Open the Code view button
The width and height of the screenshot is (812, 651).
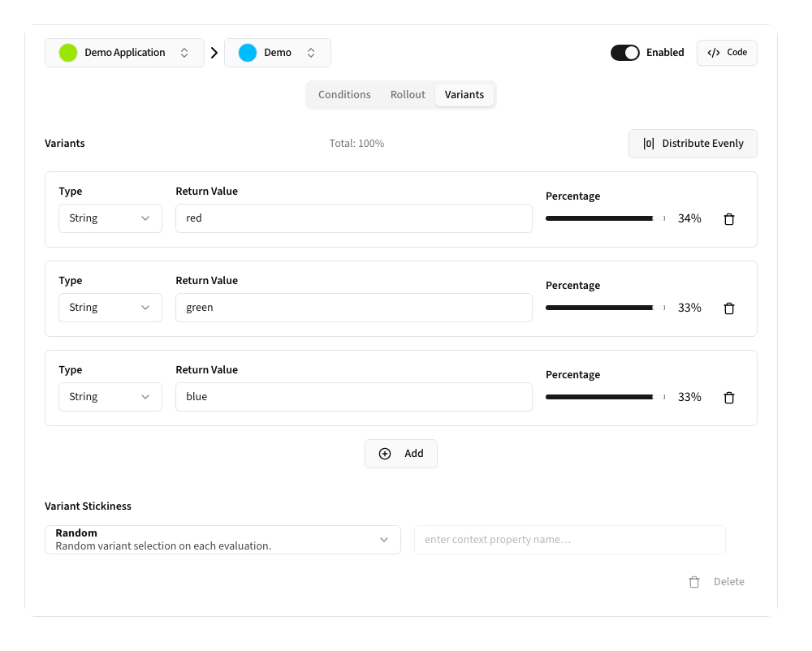tap(727, 53)
